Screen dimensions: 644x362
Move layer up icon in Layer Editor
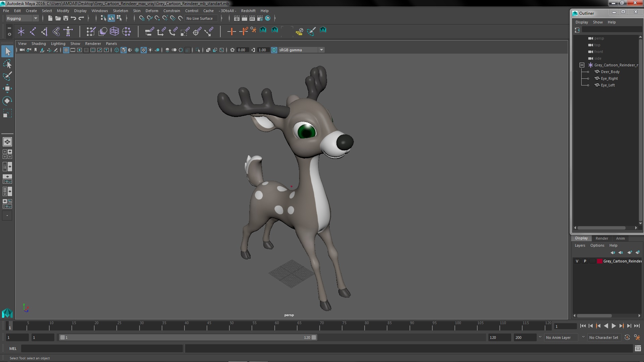[613, 252]
